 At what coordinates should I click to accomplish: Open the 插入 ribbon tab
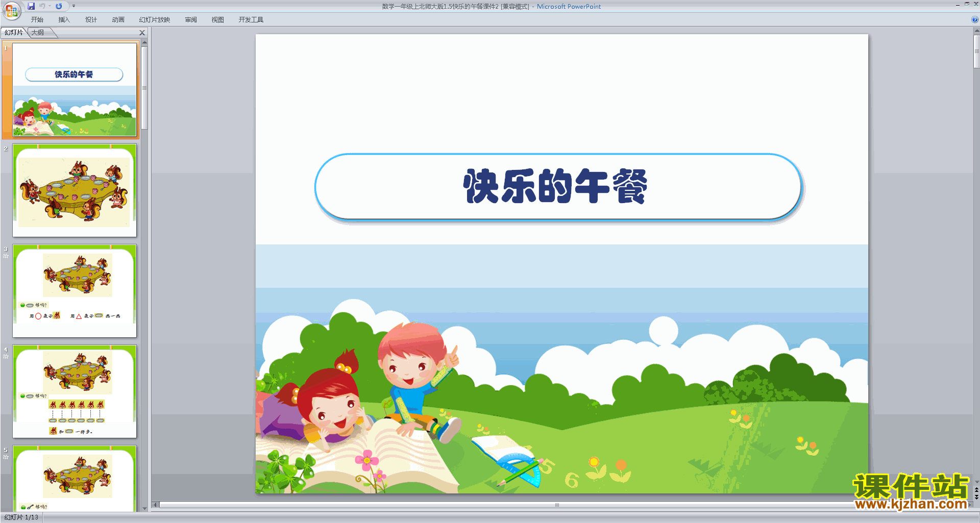pos(64,20)
